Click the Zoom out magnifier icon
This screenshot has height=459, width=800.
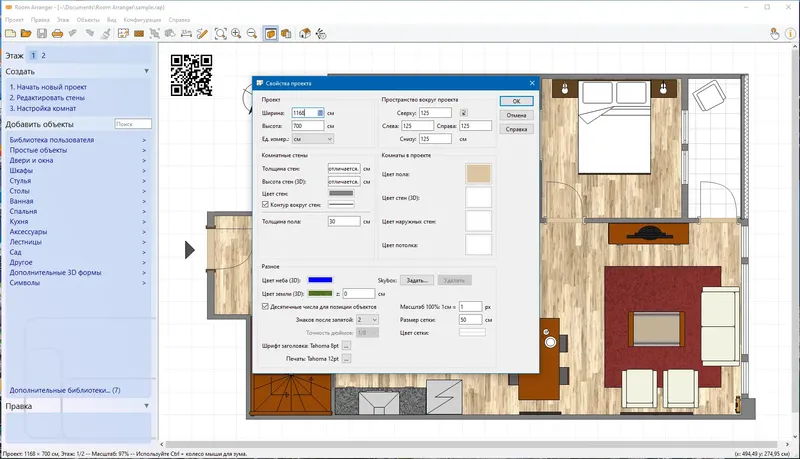[x=252, y=34]
